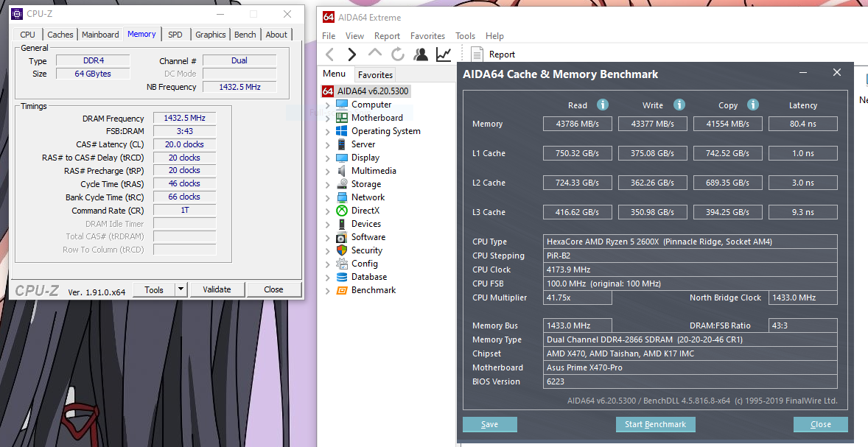Open the AIDA64 Tools menu
The height and width of the screenshot is (447, 868).
(465, 36)
